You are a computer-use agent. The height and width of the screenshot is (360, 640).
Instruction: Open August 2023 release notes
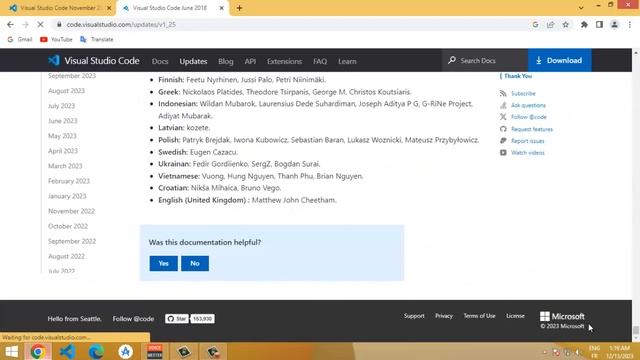[x=66, y=91]
